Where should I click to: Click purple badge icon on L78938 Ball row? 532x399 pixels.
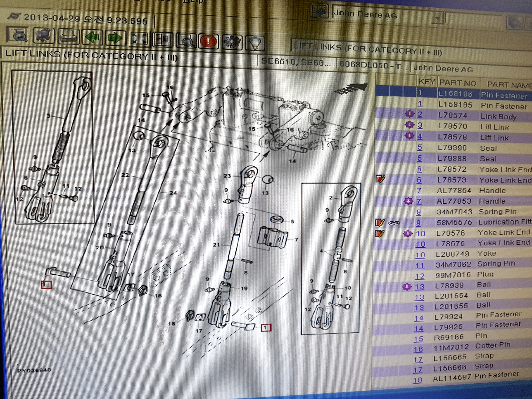coord(407,286)
